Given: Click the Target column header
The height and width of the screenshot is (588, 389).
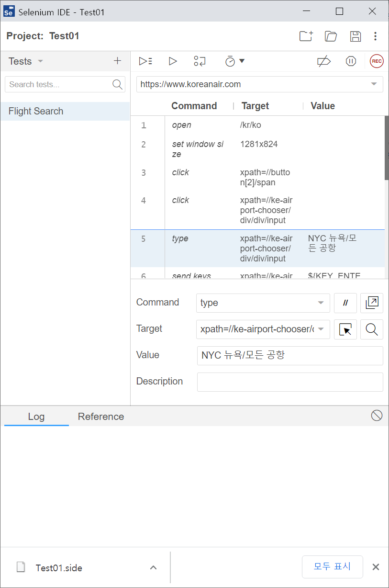Looking at the screenshot, I should pos(256,106).
